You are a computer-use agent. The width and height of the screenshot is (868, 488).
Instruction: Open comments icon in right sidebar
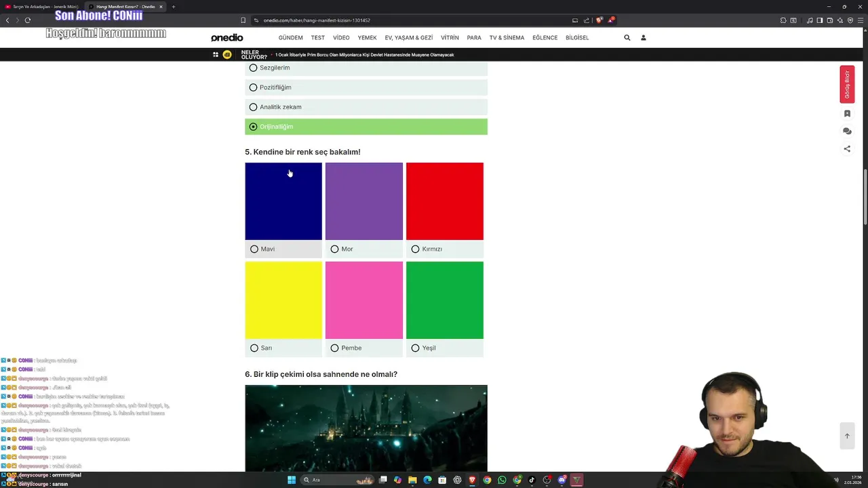pos(847,131)
